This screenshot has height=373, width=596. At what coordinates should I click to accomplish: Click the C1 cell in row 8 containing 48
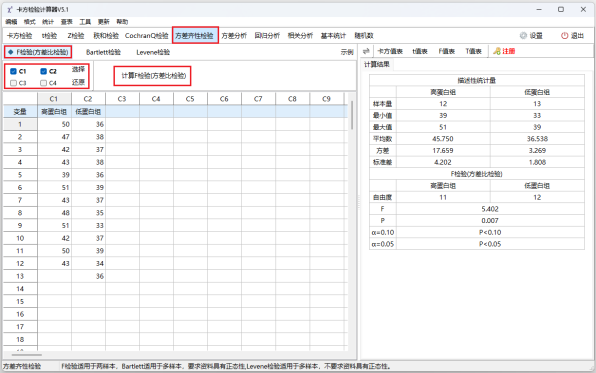coord(54,213)
